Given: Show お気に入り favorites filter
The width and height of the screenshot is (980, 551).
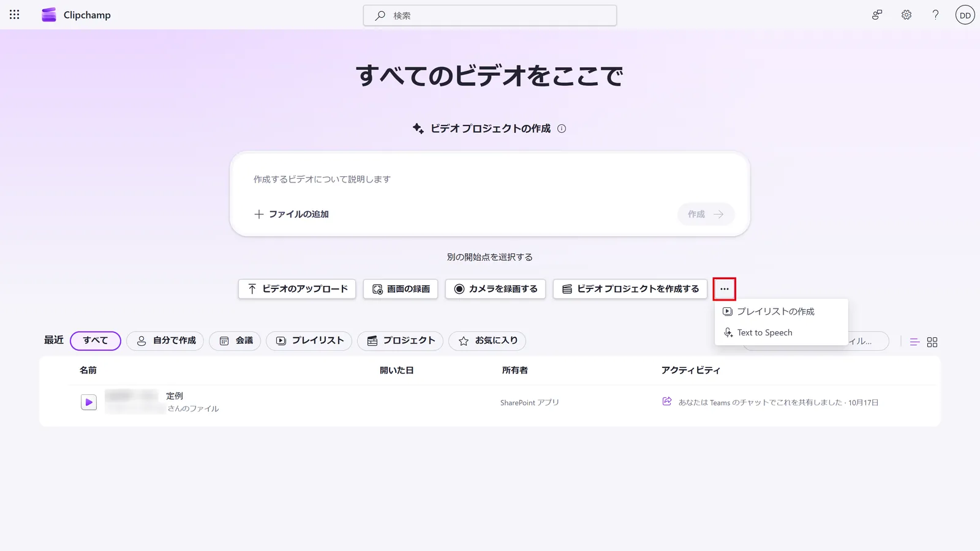Looking at the screenshot, I should click(x=488, y=340).
